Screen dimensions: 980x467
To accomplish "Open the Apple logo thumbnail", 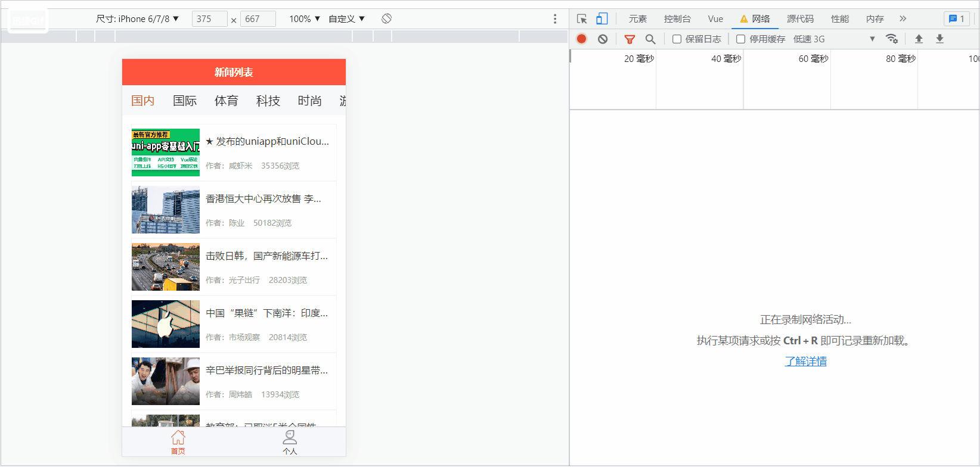I will tap(166, 324).
